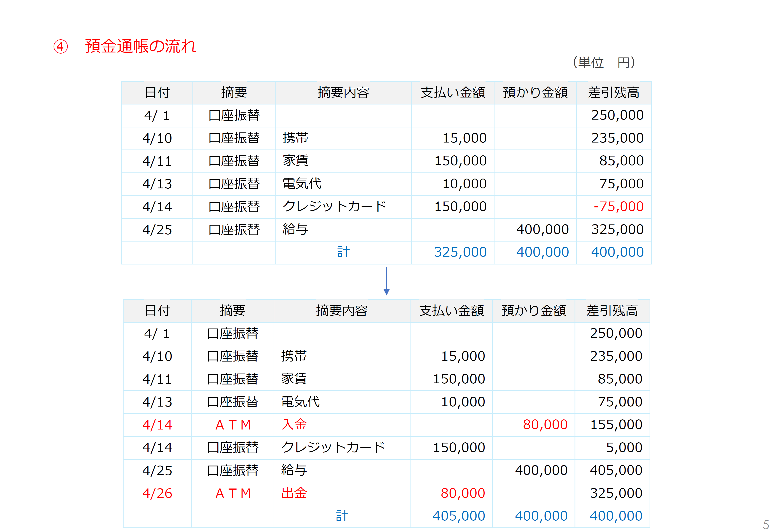
Task: Click the red title 預金通帳の流れ
Action: tap(141, 46)
